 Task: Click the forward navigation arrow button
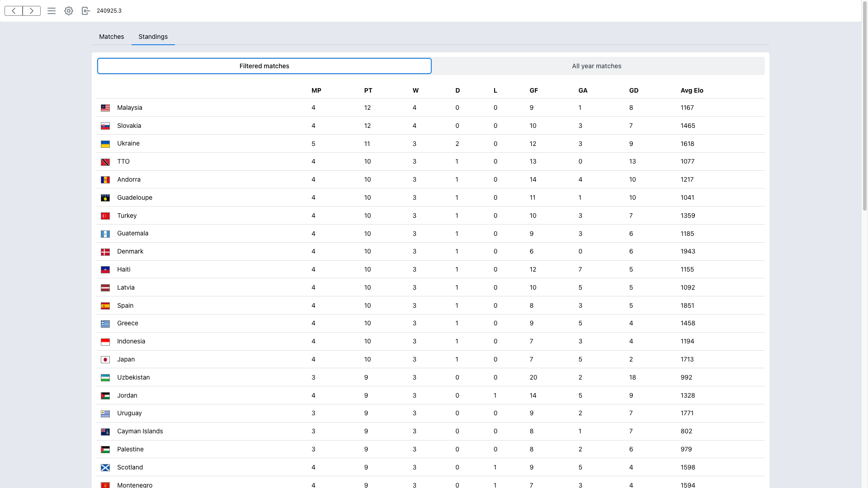coord(32,11)
